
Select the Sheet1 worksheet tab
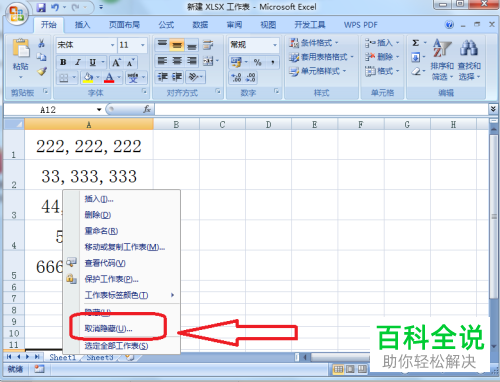tap(62, 357)
